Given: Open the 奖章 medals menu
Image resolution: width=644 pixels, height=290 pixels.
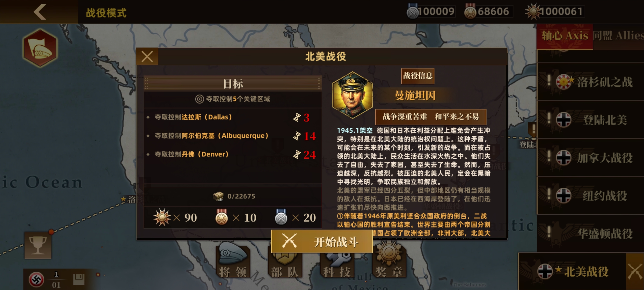Looking at the screenshot, I should [x=389, y=260].
